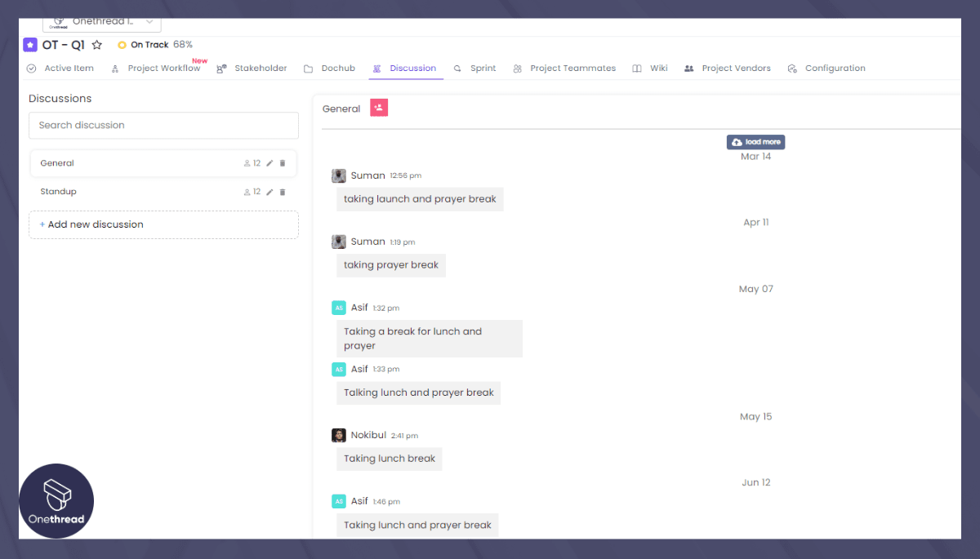This screenshot has height=559, width=980.
Task: Open the Suman avatar thumbnail
Action: tap(339, 175)
